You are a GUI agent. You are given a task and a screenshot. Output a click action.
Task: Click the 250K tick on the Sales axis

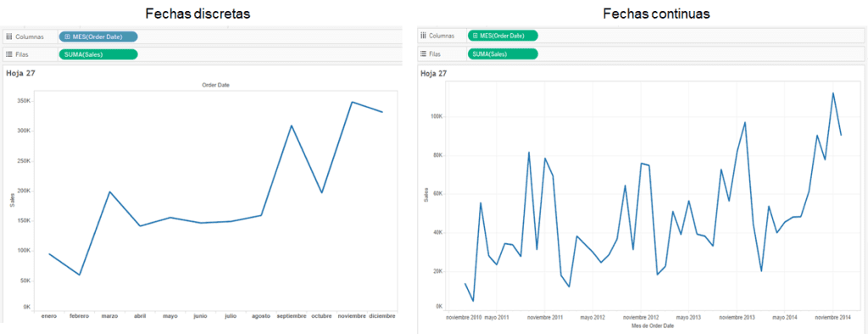coord(24,161)
